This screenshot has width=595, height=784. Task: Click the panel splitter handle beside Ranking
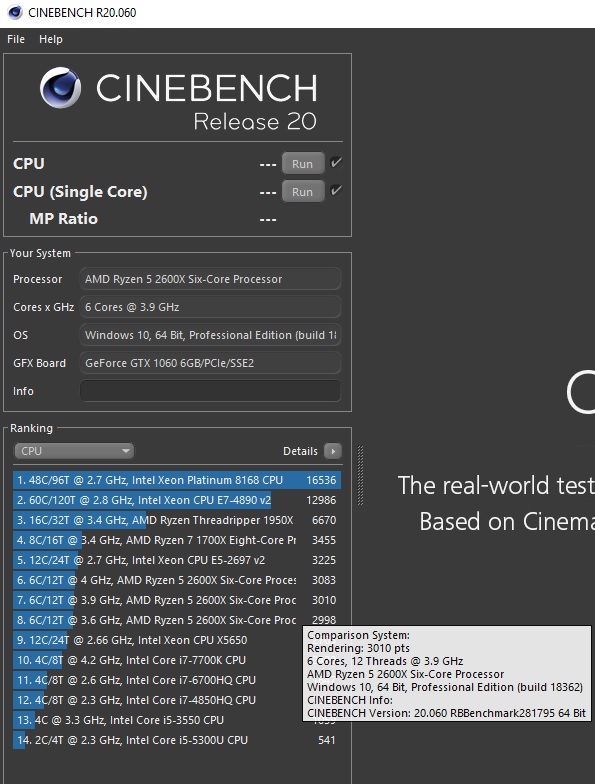tap(360, 475)
